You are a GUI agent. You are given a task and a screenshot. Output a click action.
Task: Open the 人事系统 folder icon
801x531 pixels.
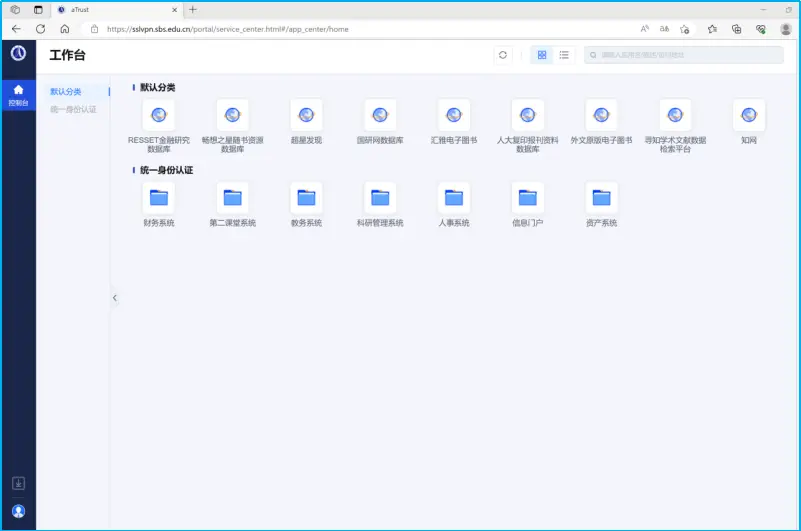pos(454,198)
